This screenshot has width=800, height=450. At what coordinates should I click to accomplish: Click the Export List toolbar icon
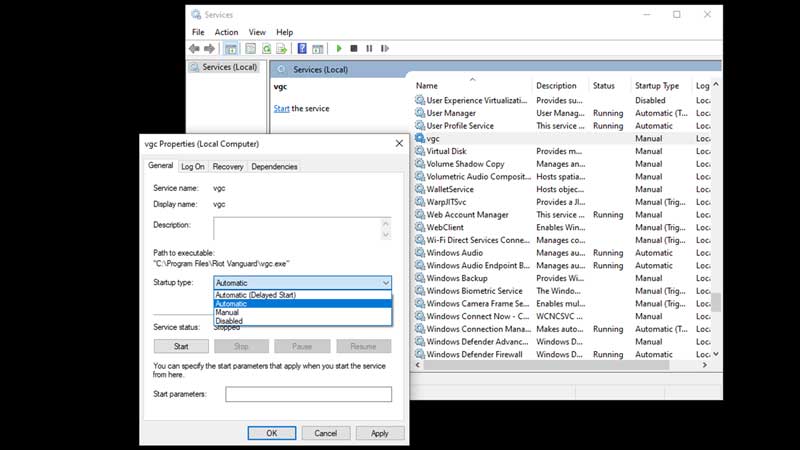281,48
